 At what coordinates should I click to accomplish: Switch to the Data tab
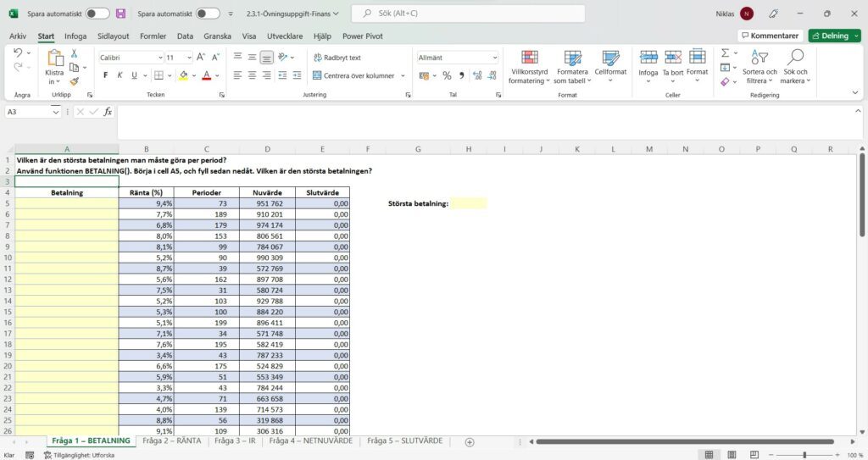coord(185,36)
